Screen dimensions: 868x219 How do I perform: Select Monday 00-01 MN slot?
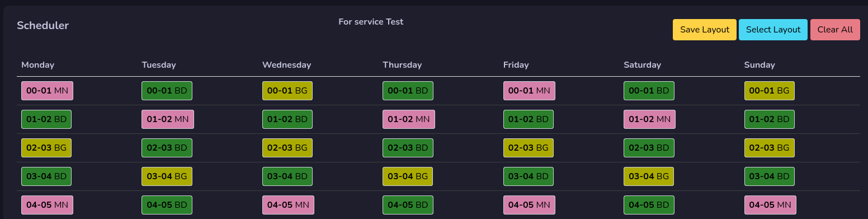48,91
